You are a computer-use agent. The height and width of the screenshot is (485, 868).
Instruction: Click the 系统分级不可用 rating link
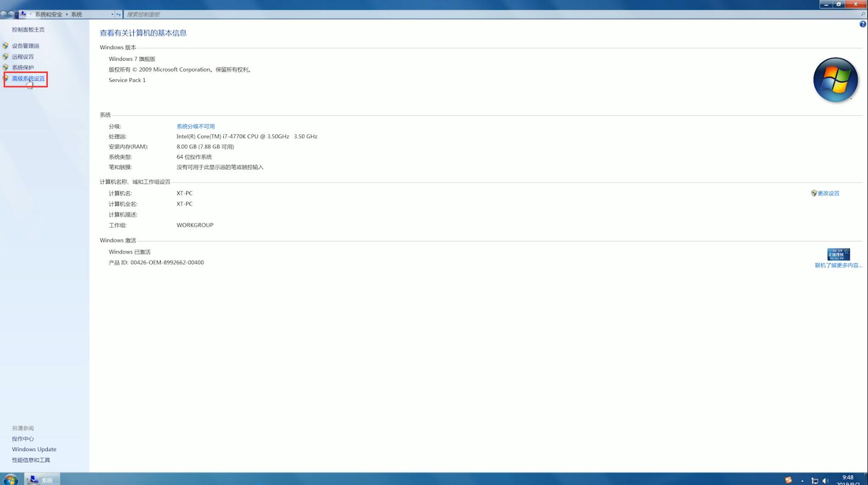196,126
